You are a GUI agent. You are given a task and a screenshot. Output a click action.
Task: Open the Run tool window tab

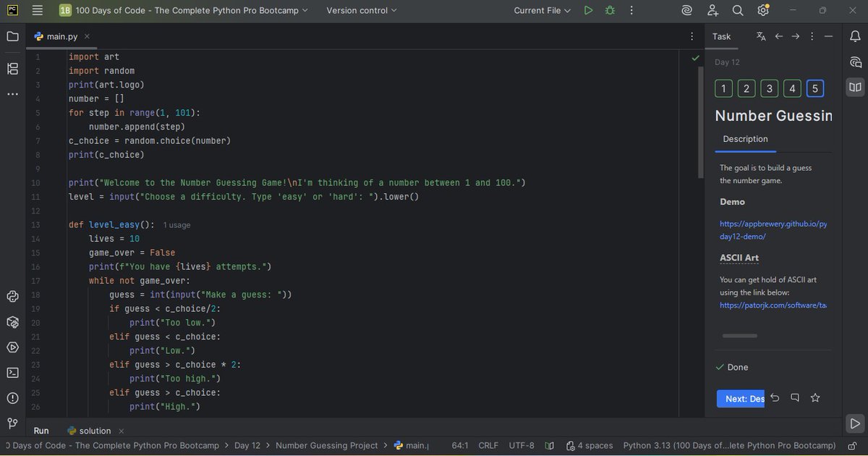(x=41, y=431)
